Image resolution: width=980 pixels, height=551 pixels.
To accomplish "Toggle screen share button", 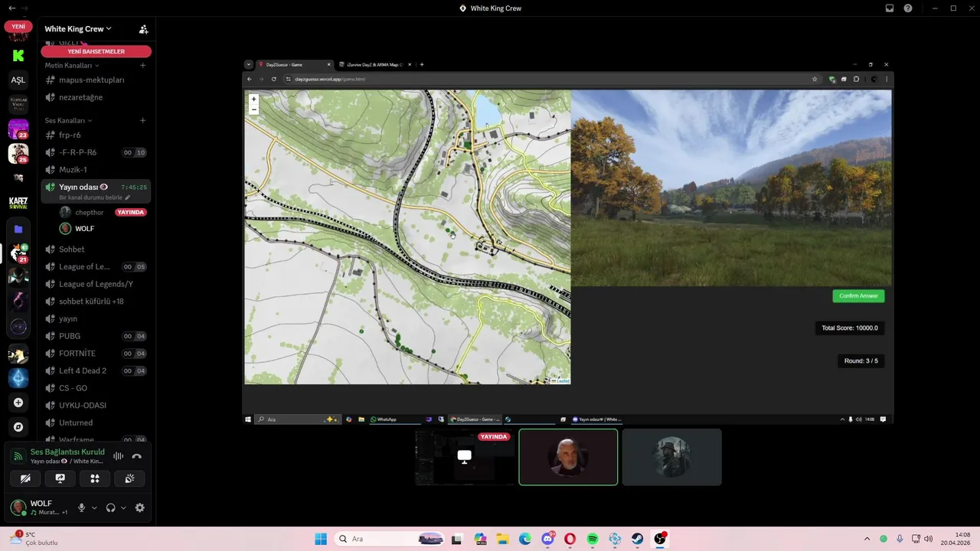I will coord(60,478).
